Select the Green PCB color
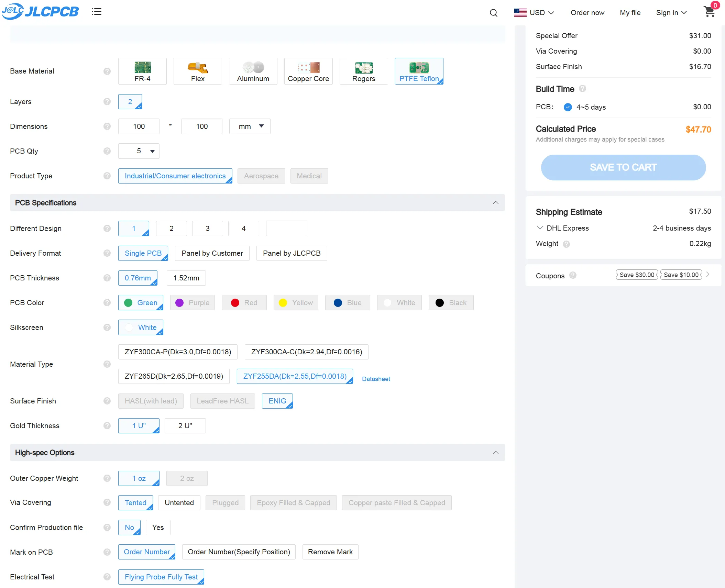 [141, 303]
